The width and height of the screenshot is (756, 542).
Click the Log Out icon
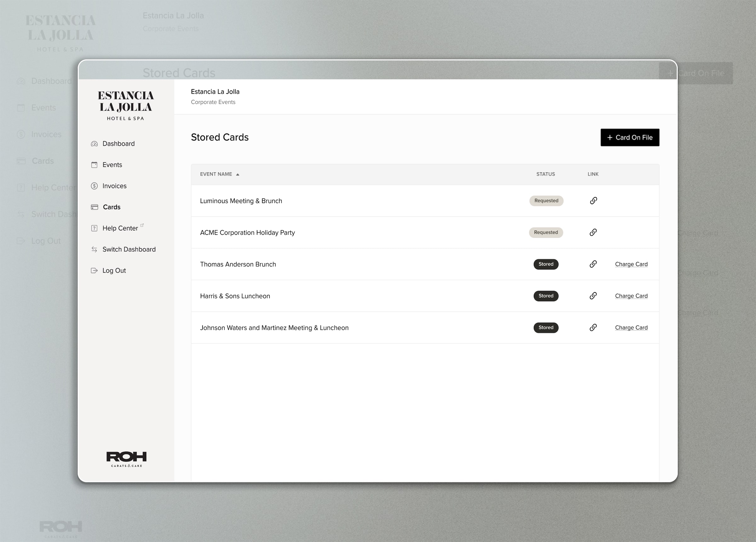point(94,270)
